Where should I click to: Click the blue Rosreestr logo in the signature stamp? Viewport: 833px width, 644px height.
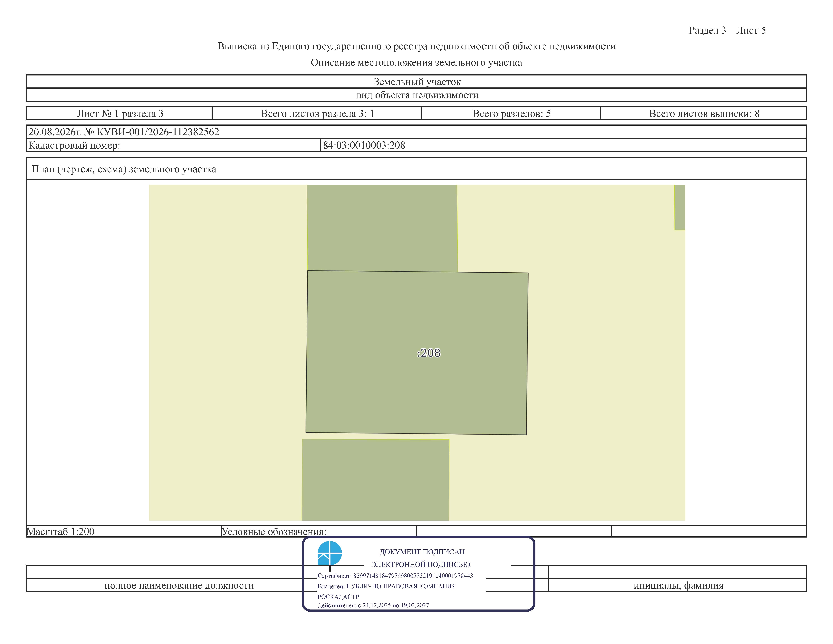(330, 553)
